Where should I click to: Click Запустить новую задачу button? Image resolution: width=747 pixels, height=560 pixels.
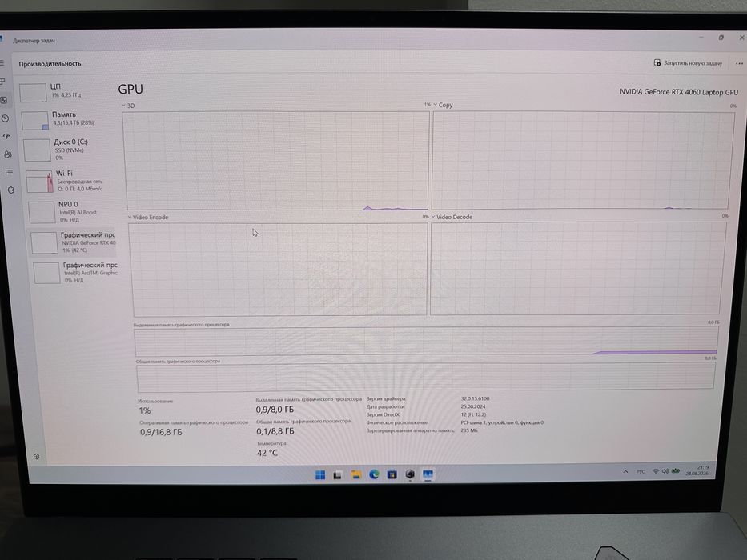[688, 63]
